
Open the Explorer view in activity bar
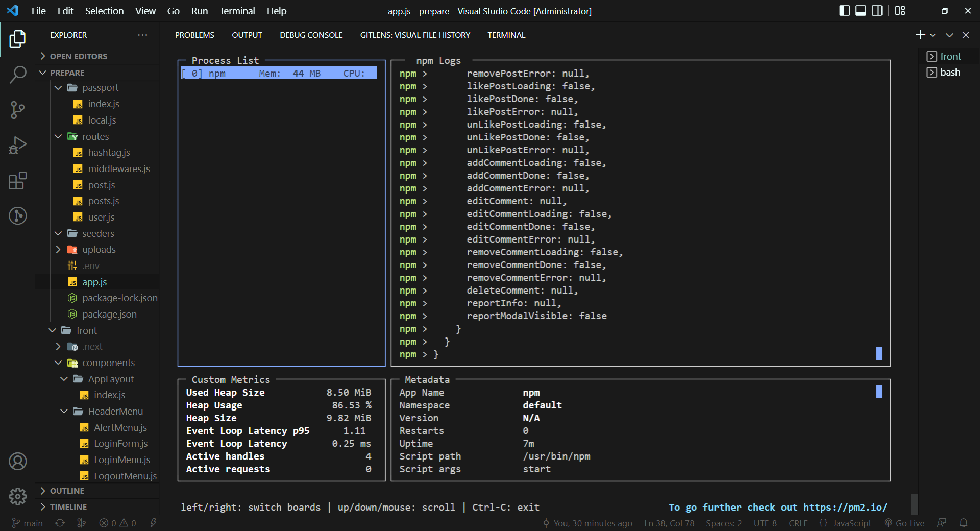[x=17, y=39]
